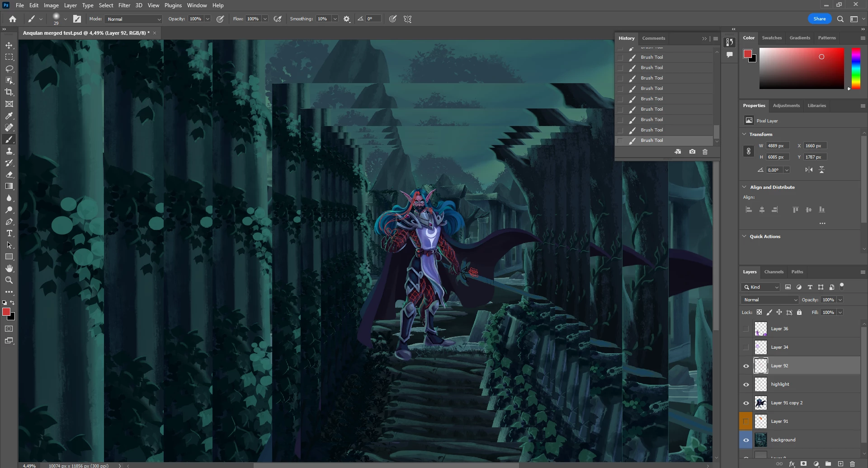Screen dimensions: 868x468
Task: Click the transform width W field
Action: [778, 146]
